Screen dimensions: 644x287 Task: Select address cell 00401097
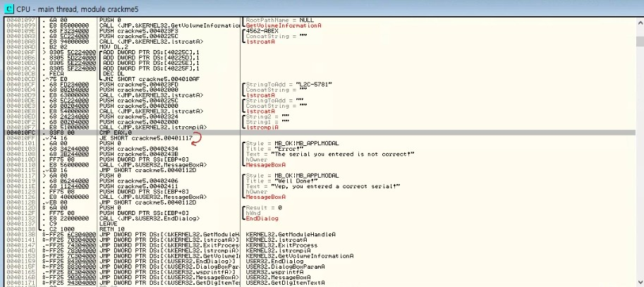[x=20, y=20]
